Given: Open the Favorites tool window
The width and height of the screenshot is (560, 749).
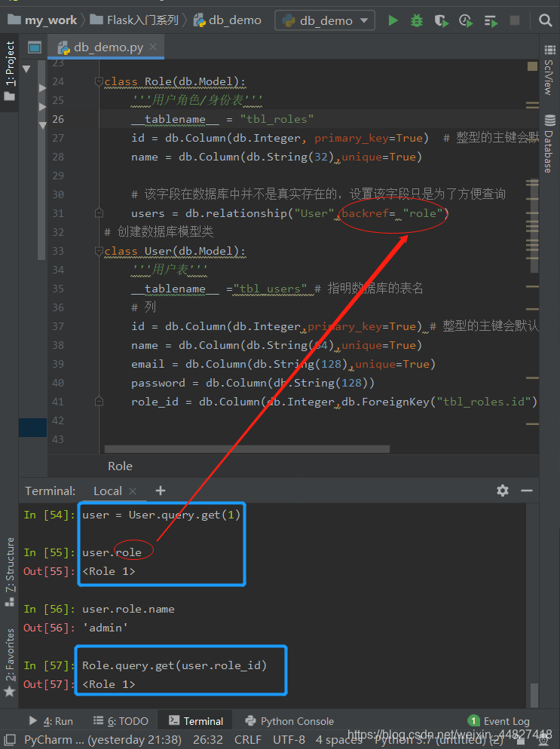Looking at the screenshot, I should (x=10, y=662).
